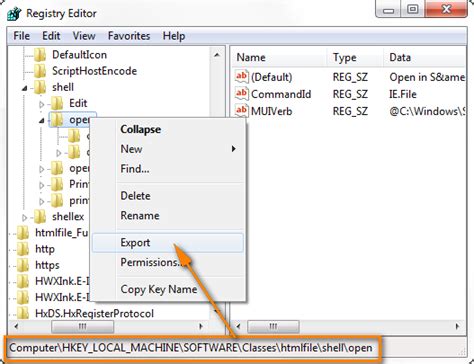Image resolution: width=474 pixels, height=364 pixels.
Task: Close the Registry Editor window
Action: 446,9
